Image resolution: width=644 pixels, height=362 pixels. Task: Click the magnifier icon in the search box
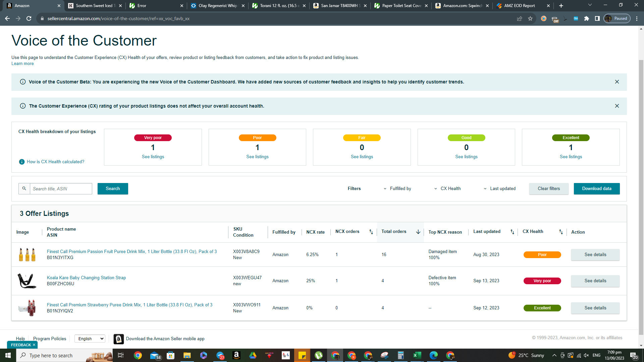(x=24, y=189)
